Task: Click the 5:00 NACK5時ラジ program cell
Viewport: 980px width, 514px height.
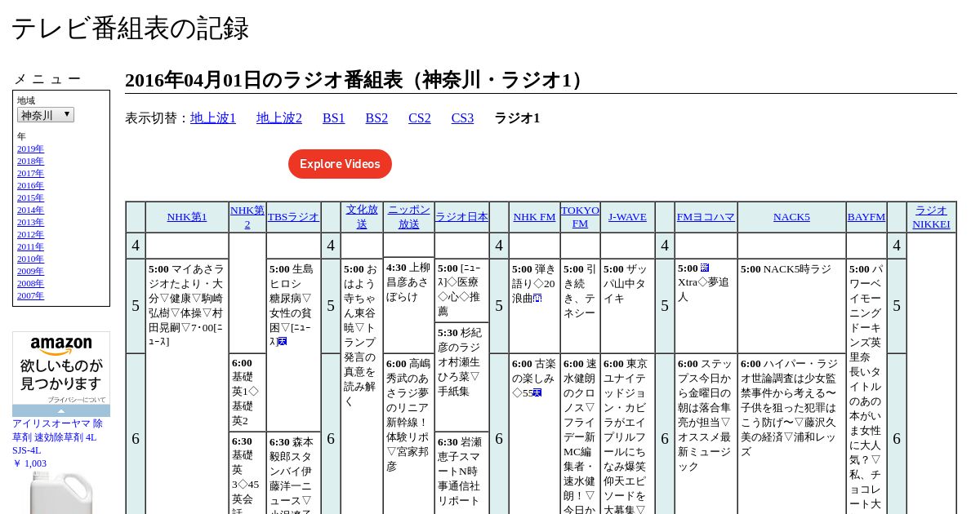Action: tap(791, 306)
